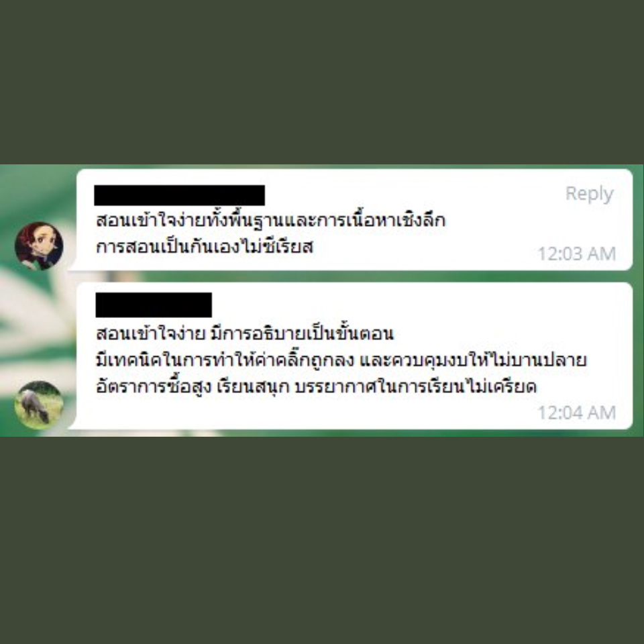
Task: Click the gap between the two message bubbles
Action: coord(354,276)
